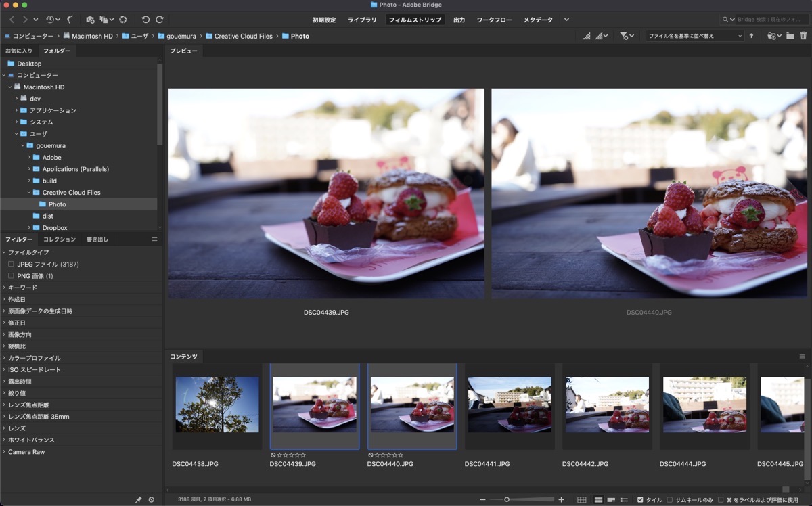Open the 書き出し tab
This screenshot has height=506, width=812.
pyautogui.click(x=97, y=239)
